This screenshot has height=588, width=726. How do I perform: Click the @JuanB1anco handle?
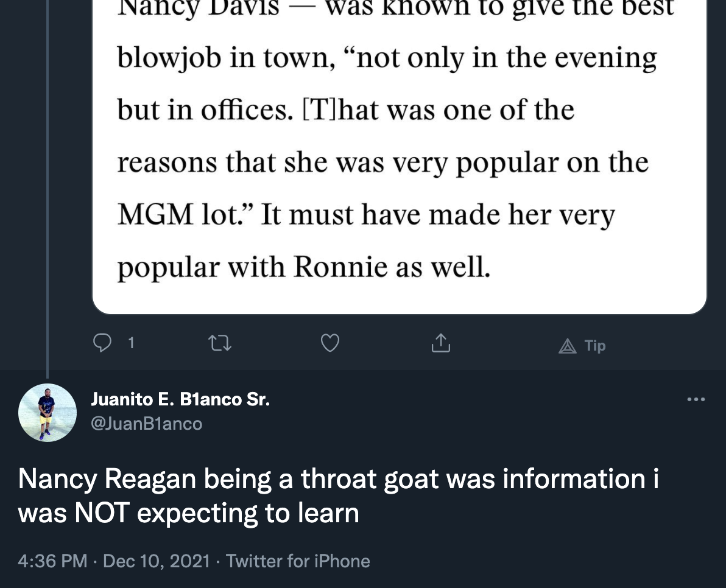pyautogui.click(x=146, y=424)
